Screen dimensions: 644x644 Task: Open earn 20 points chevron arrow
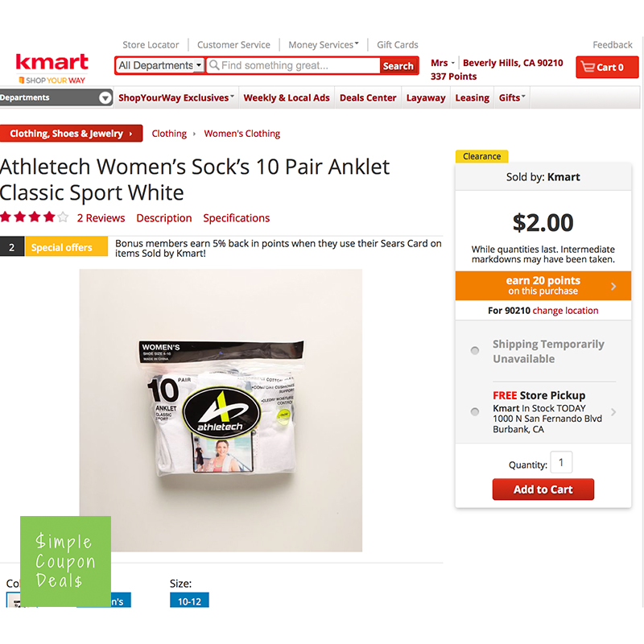(x=613, y=287)
